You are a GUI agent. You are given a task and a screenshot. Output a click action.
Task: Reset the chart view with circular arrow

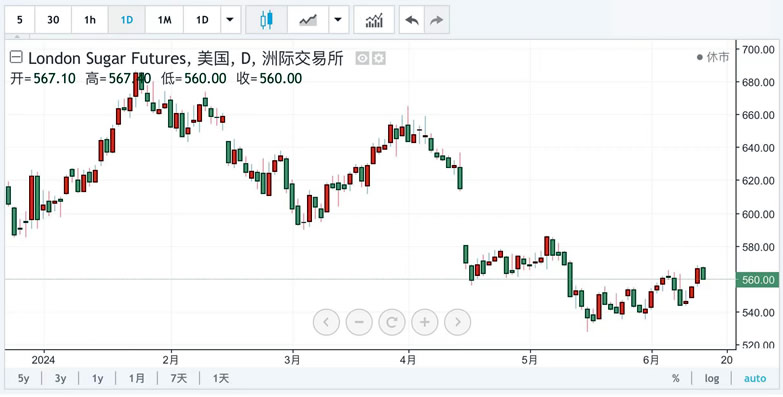[392, 322]
